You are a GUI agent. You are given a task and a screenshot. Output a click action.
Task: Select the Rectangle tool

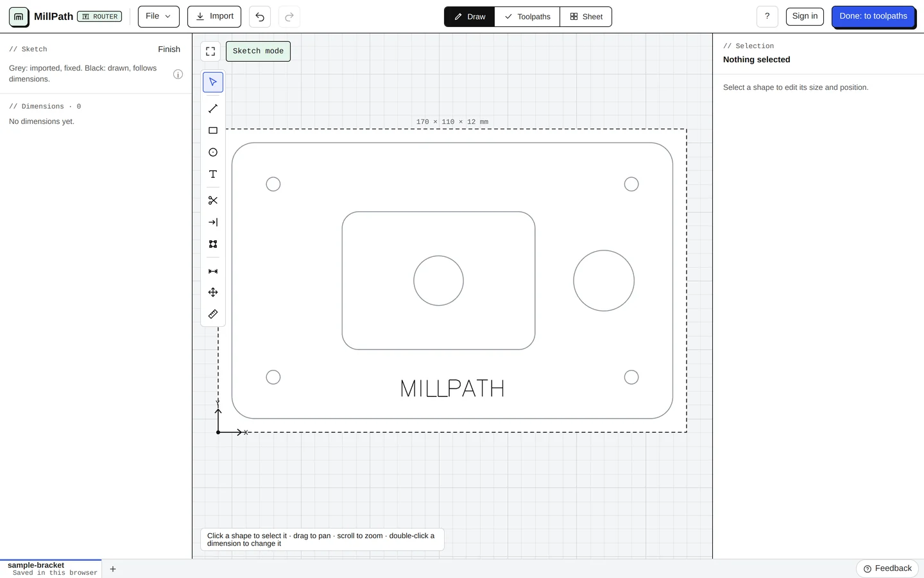click(x=213, y=130)
